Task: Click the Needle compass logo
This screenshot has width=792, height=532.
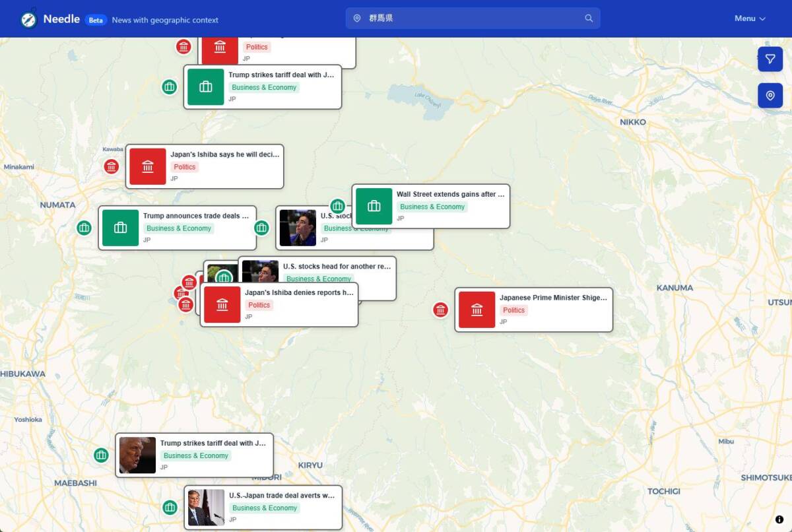Action: (x=28, y=19)
